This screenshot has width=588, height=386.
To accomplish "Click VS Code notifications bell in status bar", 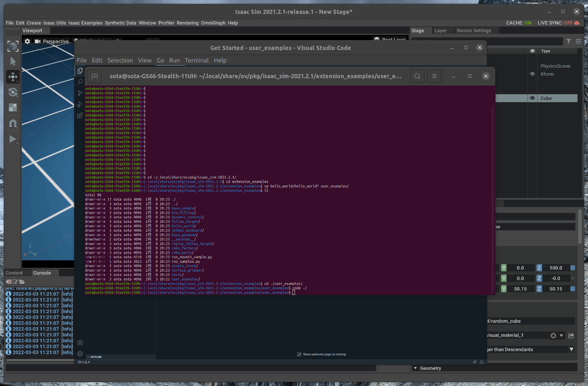I will [x=482, y=362].
